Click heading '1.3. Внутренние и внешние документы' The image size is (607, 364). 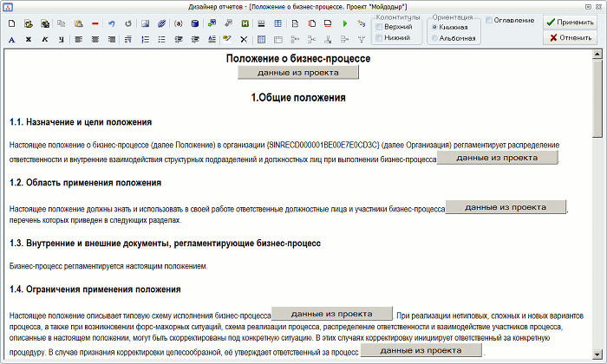[x=165, y=244]
